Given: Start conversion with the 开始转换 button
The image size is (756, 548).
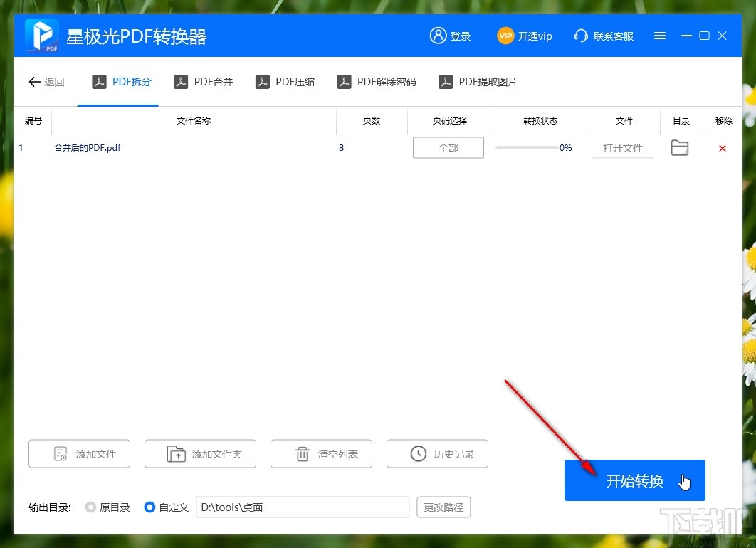Looking at the screenshot, I should (634, 480).
